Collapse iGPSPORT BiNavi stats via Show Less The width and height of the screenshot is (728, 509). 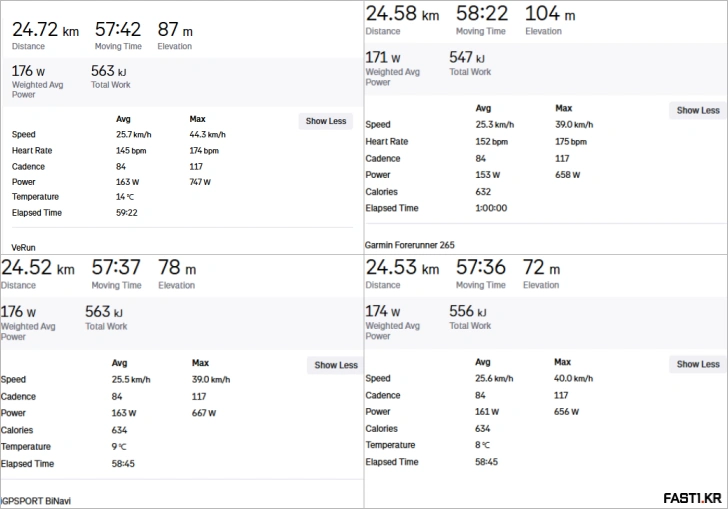pos(336,365)
